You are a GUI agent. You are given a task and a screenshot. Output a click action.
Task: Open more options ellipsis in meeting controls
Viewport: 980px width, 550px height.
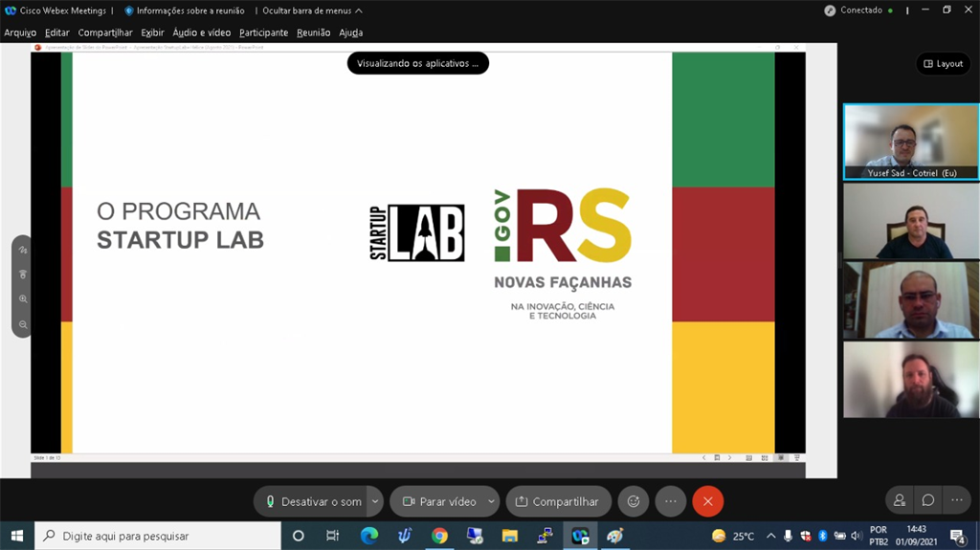(x=671, y=501)
